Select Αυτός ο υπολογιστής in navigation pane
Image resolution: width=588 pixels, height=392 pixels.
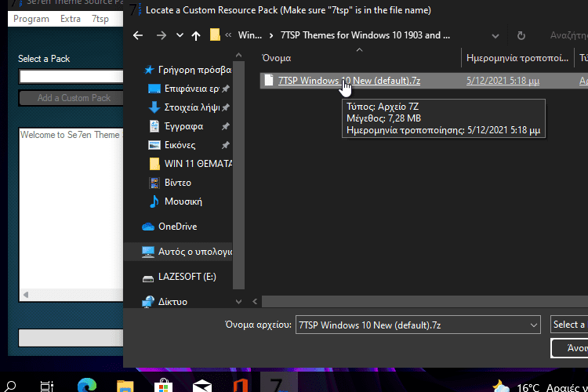(187, 252)
